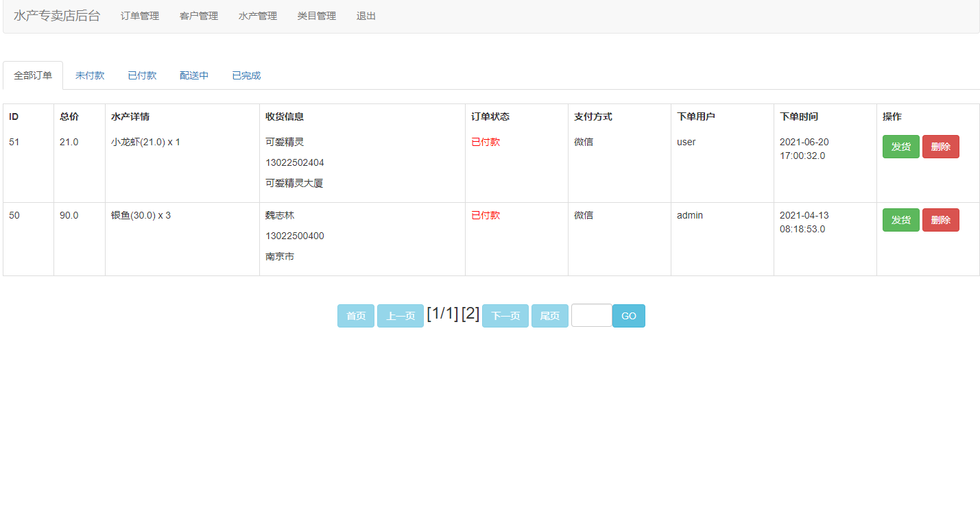Click 下一页 pagination button

click(x=505, y=315)
